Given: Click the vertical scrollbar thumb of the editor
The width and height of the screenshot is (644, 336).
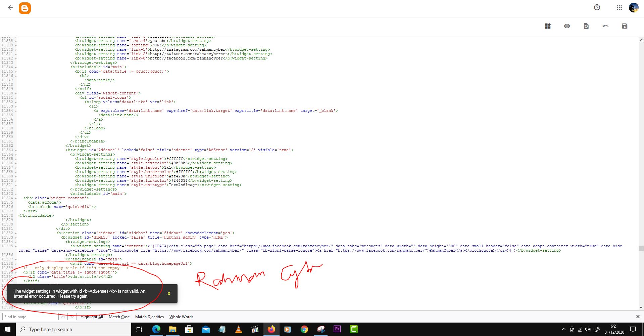Looking at the screenshot, I should coord(641,248).
